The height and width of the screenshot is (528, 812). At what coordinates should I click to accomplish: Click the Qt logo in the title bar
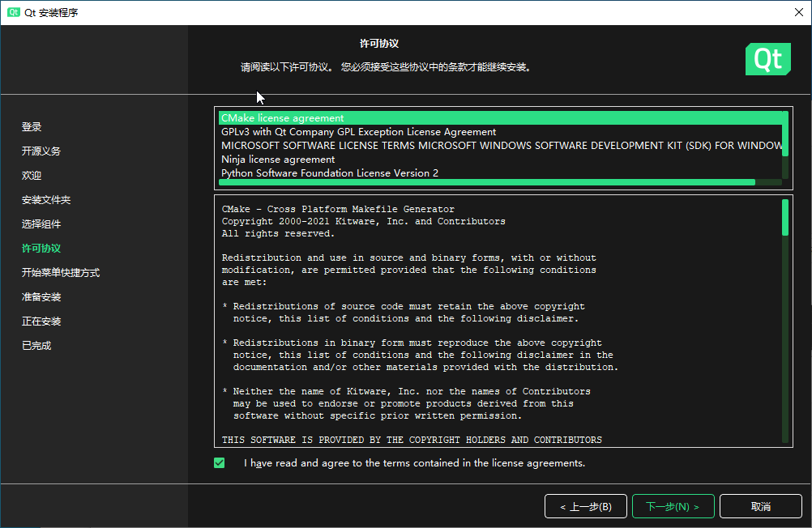point(14,12)
